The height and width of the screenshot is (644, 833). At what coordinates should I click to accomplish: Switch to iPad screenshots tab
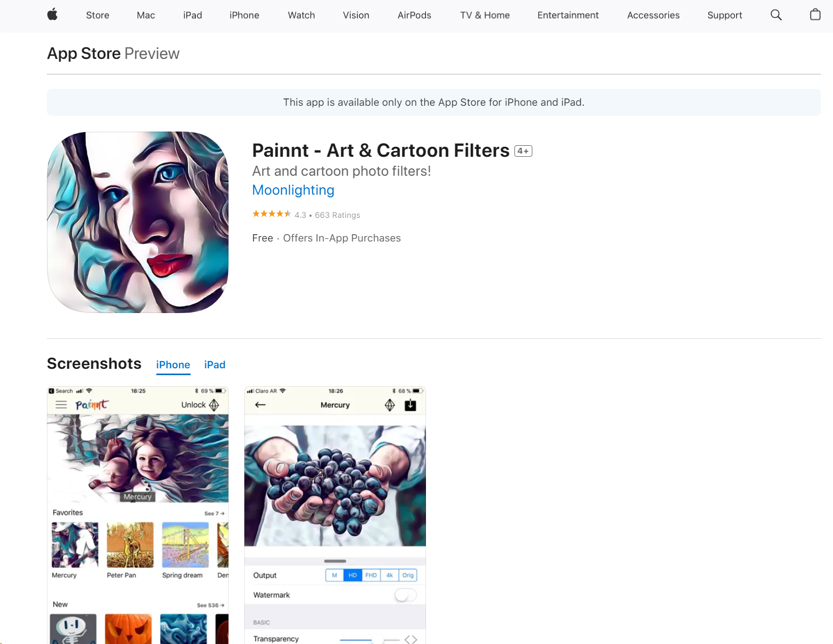[x=215, y=365]
